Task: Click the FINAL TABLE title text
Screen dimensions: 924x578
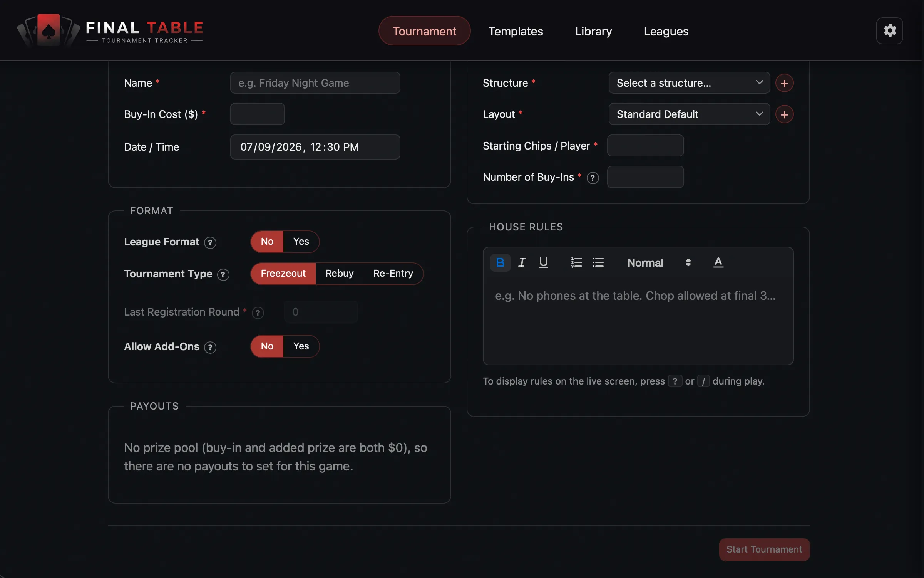Action: coord(144,28)
